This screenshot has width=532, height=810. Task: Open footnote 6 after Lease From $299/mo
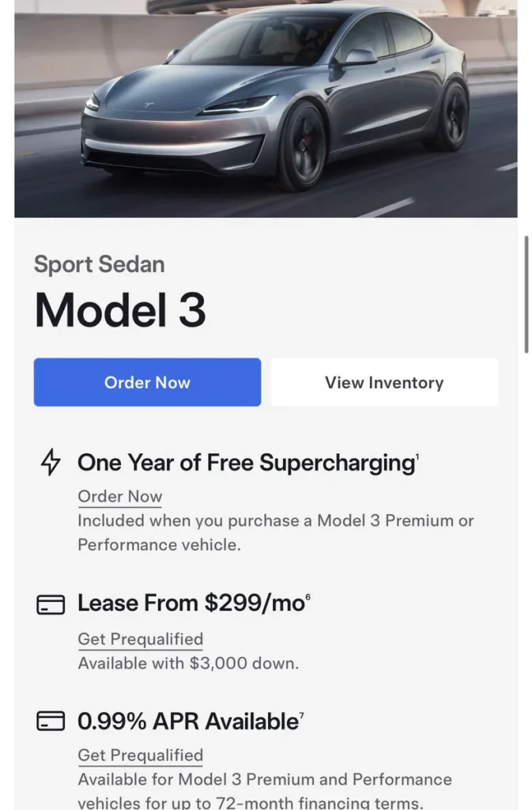pos(308,598)
